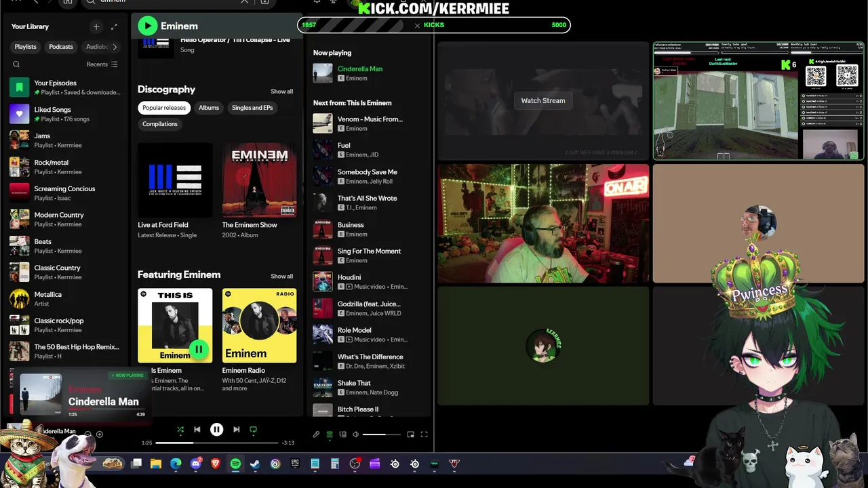
Task: Click the Task View taskbar icon
Action: (x=136, y=464)
